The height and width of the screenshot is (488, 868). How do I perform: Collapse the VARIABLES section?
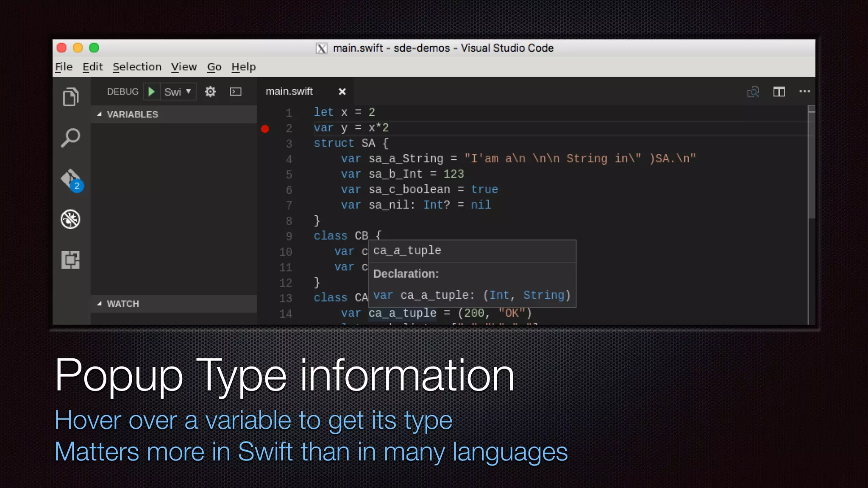173,114
